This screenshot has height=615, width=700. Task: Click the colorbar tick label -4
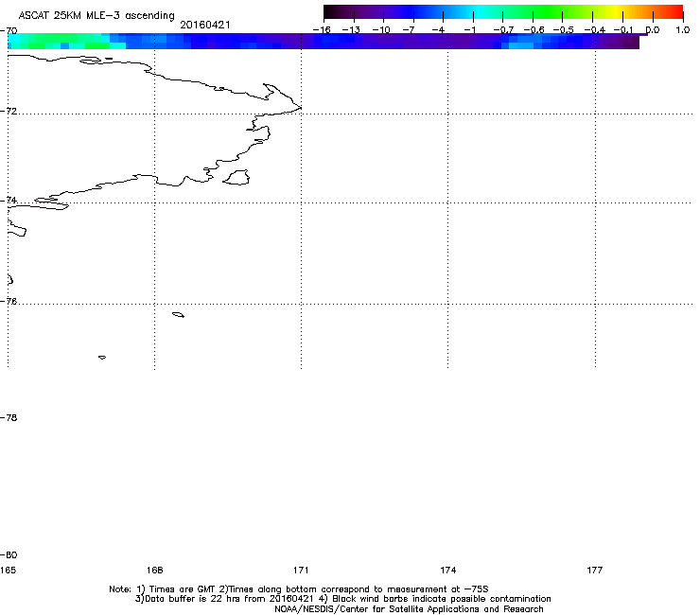click(x=440, y=30)
